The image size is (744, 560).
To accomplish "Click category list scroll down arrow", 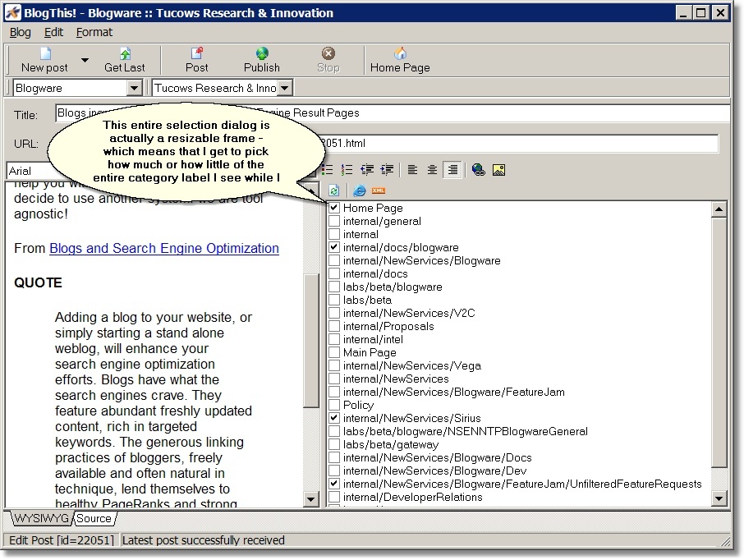I will pos(719,498).
